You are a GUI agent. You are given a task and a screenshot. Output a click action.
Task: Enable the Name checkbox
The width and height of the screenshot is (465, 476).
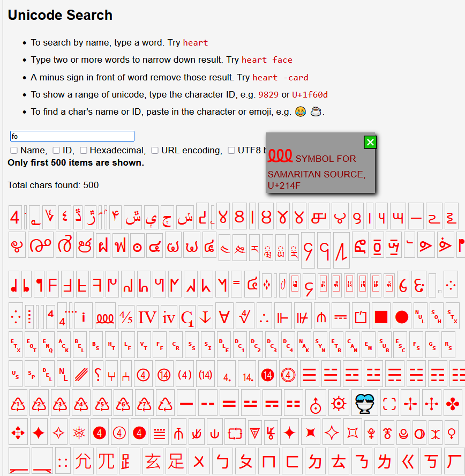[x=14, y=150]
